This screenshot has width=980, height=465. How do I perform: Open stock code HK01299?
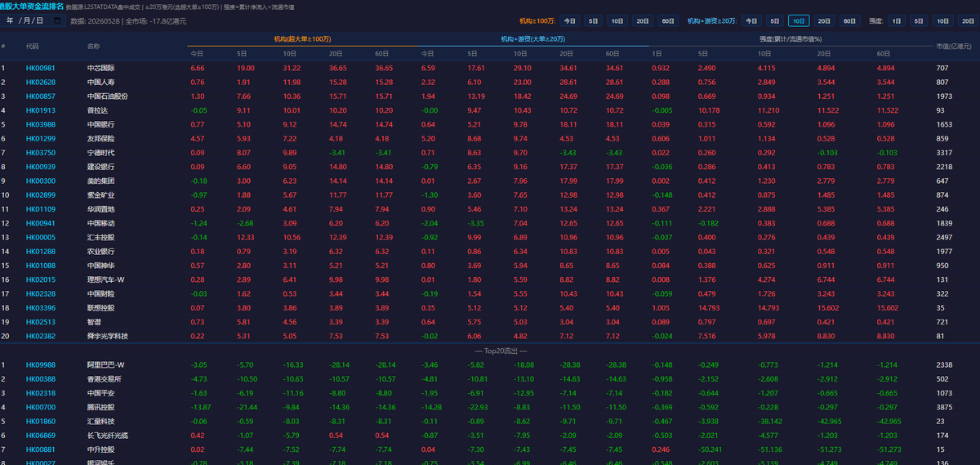41,138
